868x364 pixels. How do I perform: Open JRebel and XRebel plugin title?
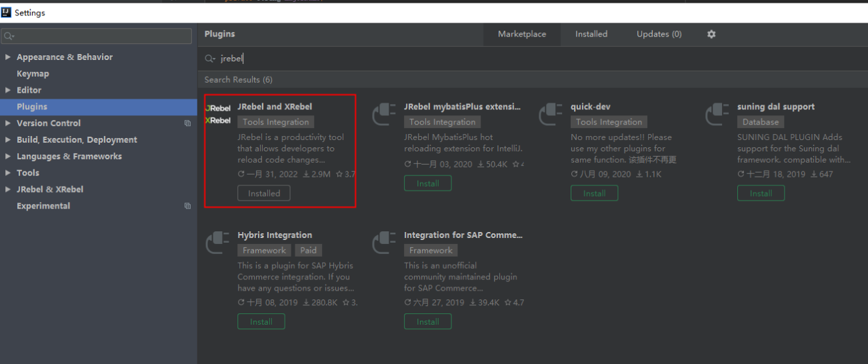click(275, 107)
